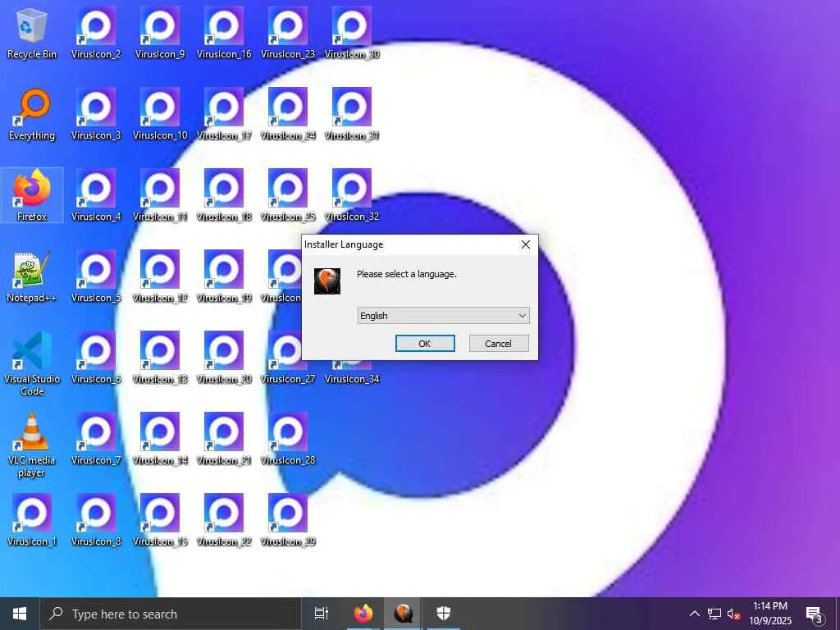Open Task View from the taskbar

point(322,614)
